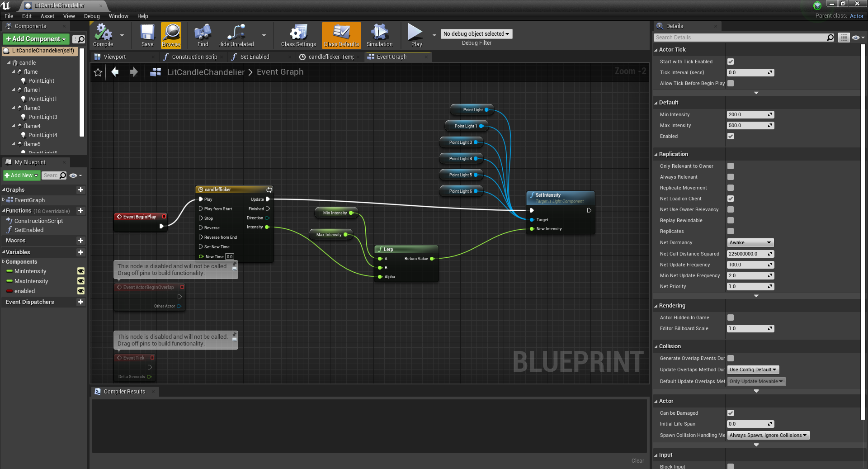Viewport: 868px width, 469px height.
Task: Toggle MinIntensity variable visibility eye
Action: coord(80,271)
